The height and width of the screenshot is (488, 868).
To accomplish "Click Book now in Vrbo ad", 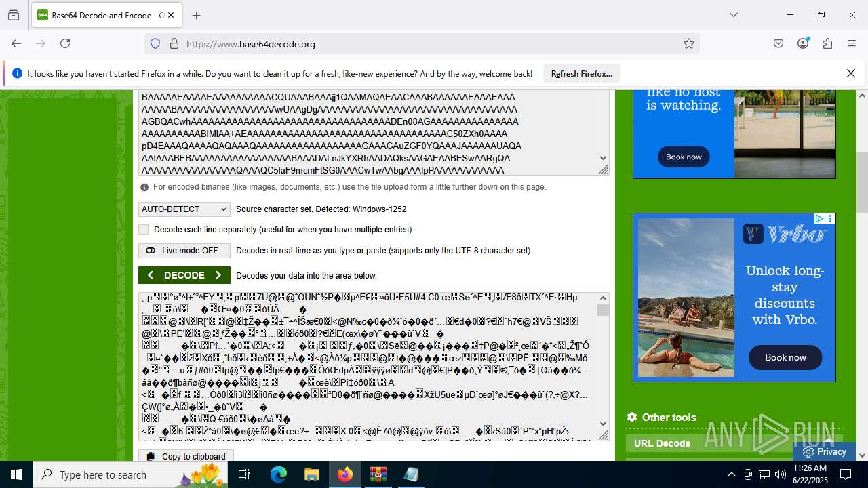I will click(x=785, y=357).
